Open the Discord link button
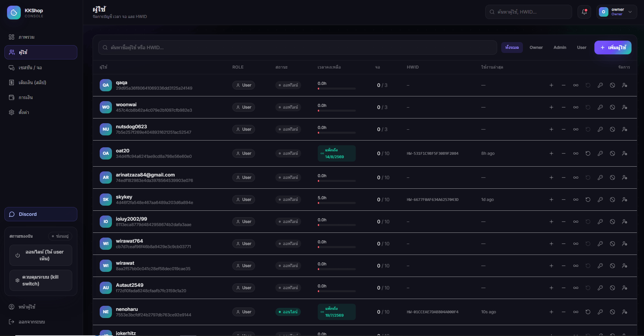The width and height of the screenshot is (644, 336). click(41, 214)
